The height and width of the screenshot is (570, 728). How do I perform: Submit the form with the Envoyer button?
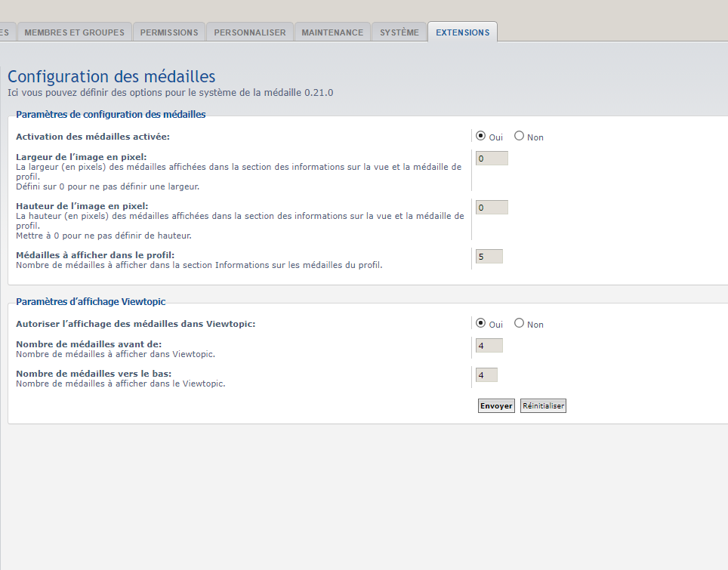496,406
